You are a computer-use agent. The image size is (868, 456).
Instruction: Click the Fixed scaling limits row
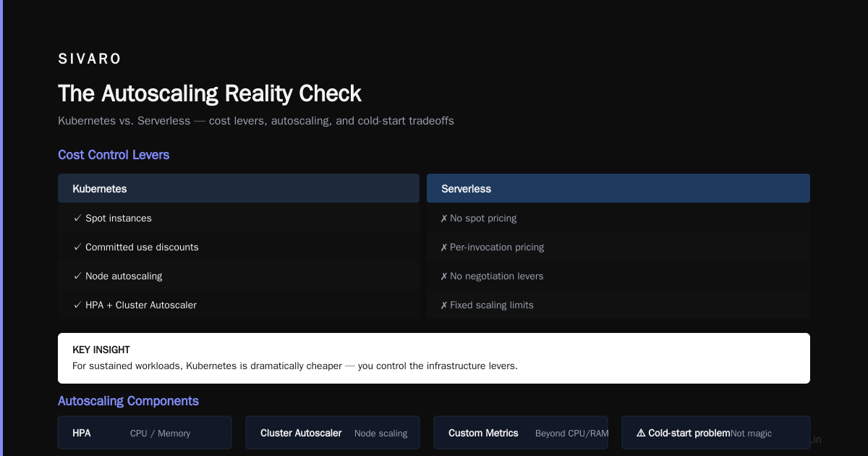click(618, 305)
